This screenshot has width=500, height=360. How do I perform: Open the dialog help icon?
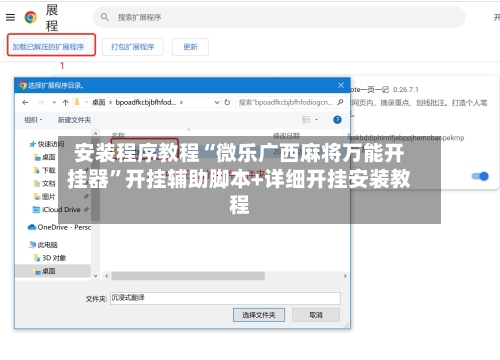[337, 120]
